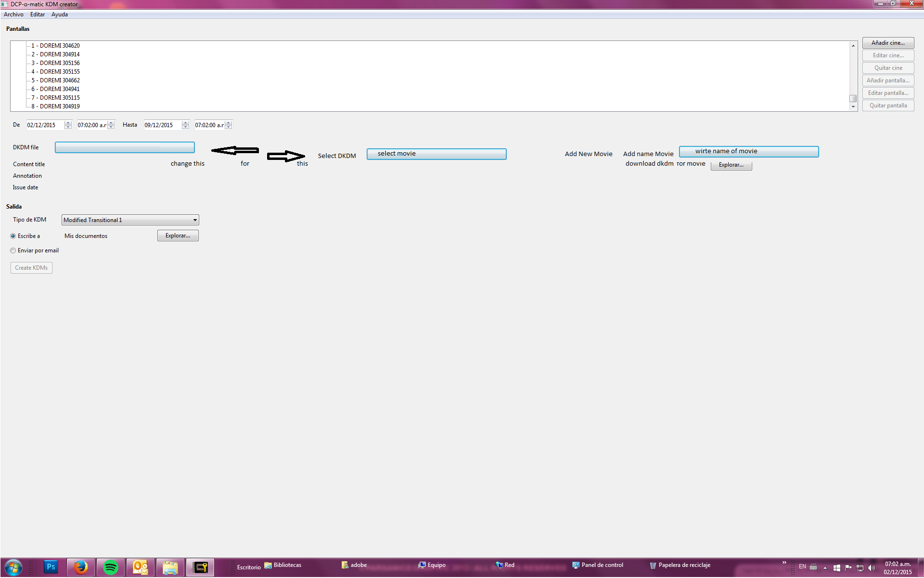The width and height of the screenshot is (924, 578).
Task: Click the taskbar clock showing 07:02 a.m.
Action: click(x=898, y=568)
